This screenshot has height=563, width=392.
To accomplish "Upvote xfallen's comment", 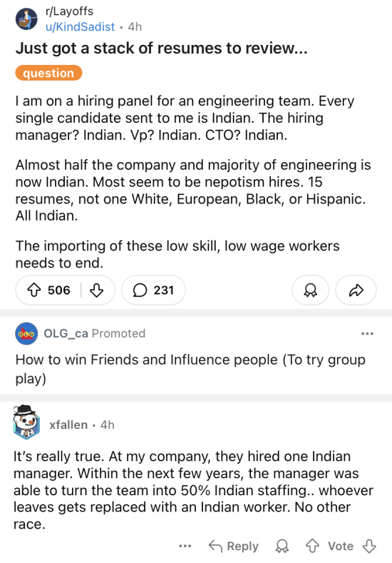I will click(312, 546).
